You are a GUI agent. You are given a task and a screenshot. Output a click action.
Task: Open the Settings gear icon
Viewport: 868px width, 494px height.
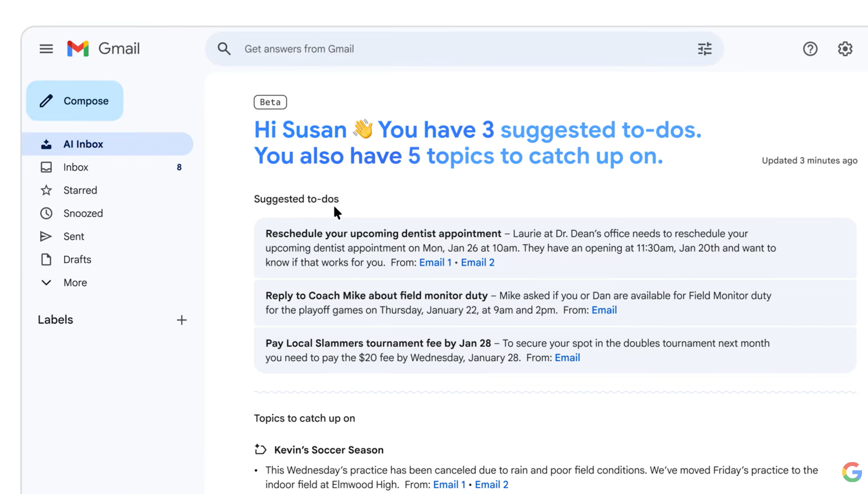(x=845, y=49)
